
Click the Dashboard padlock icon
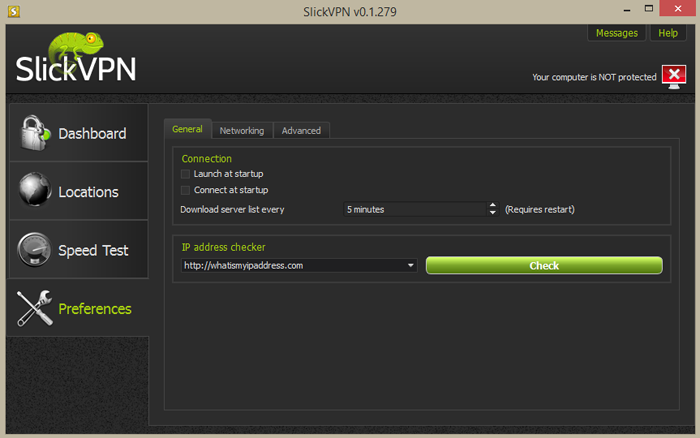click(x=35, y=133)
